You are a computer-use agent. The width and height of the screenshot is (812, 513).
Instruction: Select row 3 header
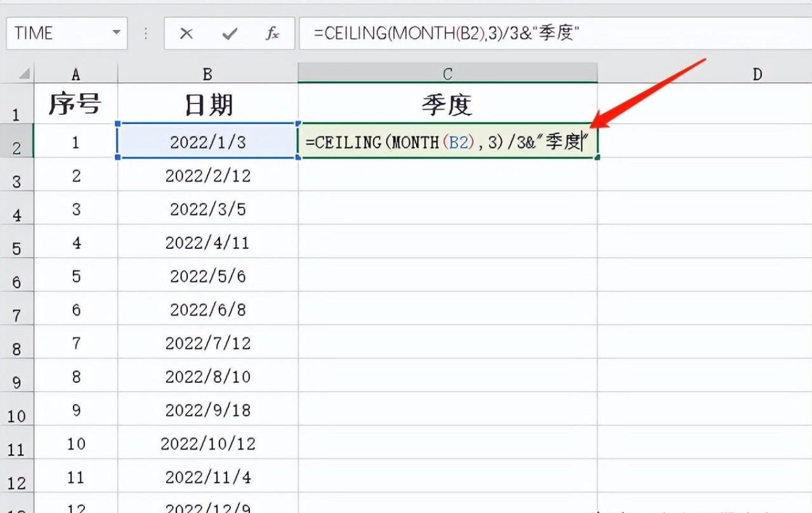coord(16,175)
